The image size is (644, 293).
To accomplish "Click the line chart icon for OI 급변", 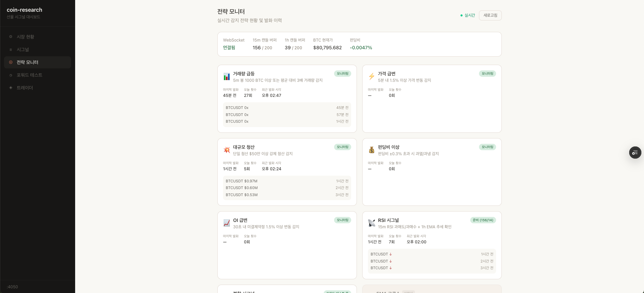I will click(x=227, y=223).
